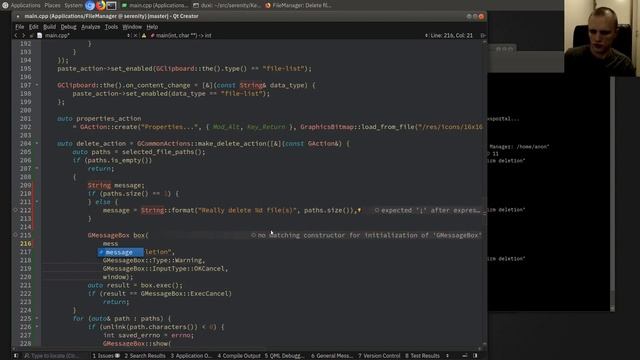Screen dimensions: 640x360
Task: Open the terminal launcher icon in panel
Action: pyautogui.click(x=111, y=5)
